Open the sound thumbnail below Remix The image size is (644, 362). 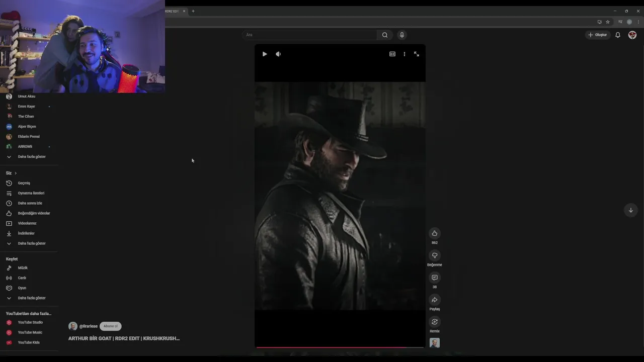tap(435, 343)
